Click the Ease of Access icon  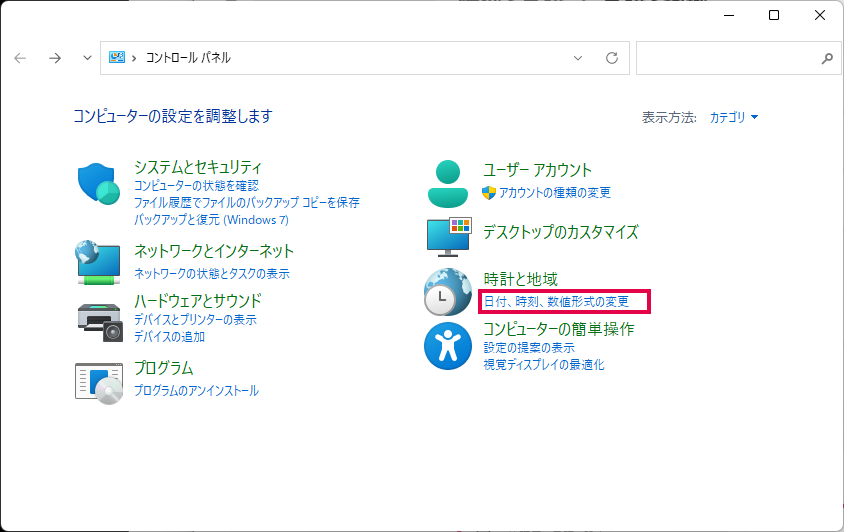click(x=447, y=346)
